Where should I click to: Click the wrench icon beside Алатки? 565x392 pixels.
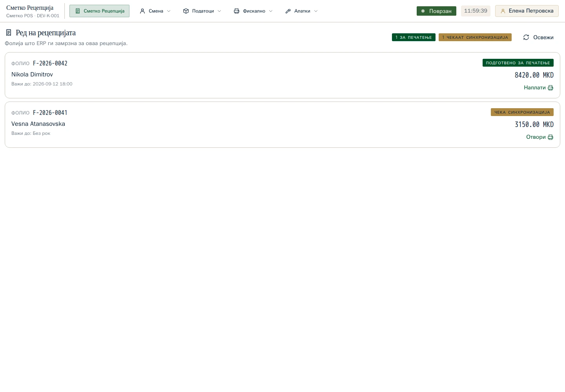tap(288, 11)
